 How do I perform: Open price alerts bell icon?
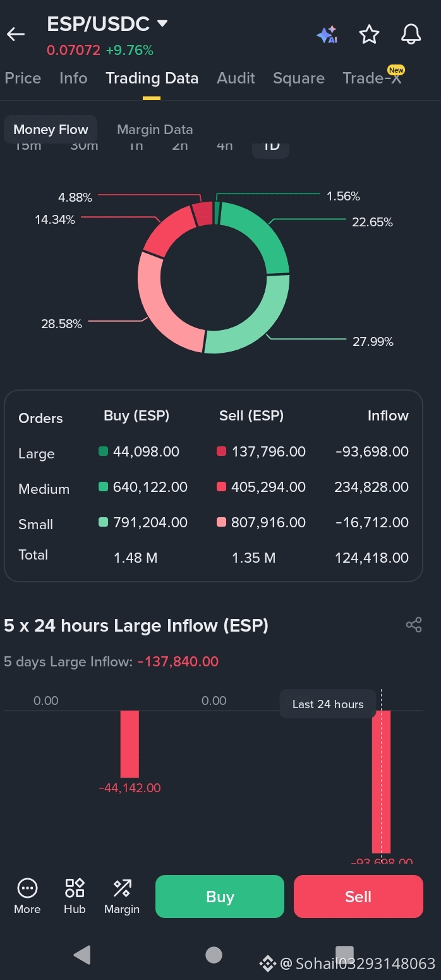pyautogui.click(x=411, y=34)
